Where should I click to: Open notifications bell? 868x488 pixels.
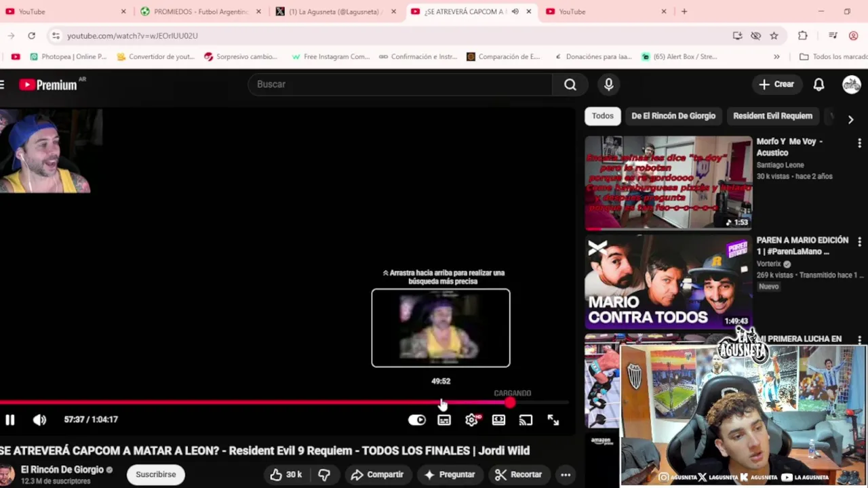(818, 84)
